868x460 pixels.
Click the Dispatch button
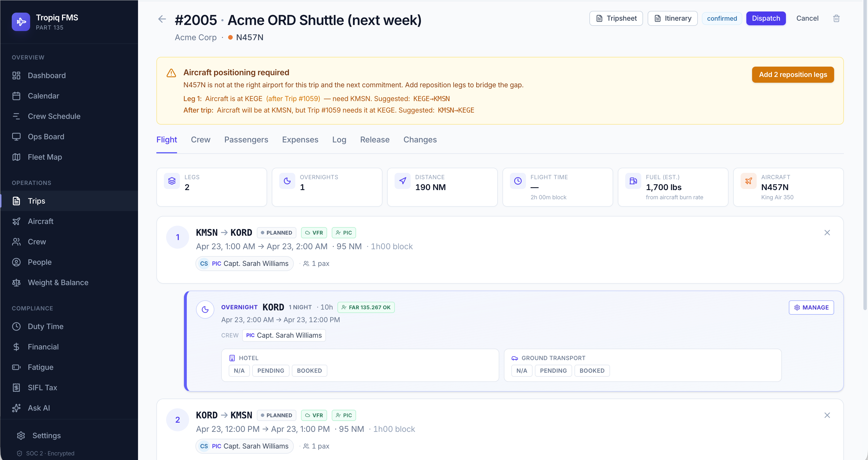click(x=766, y=18)
